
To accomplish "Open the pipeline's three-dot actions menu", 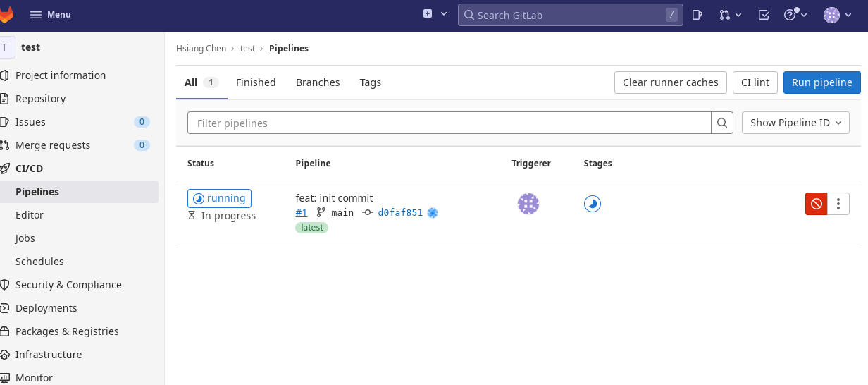I will pyautogui.click(x=838, y=204).
